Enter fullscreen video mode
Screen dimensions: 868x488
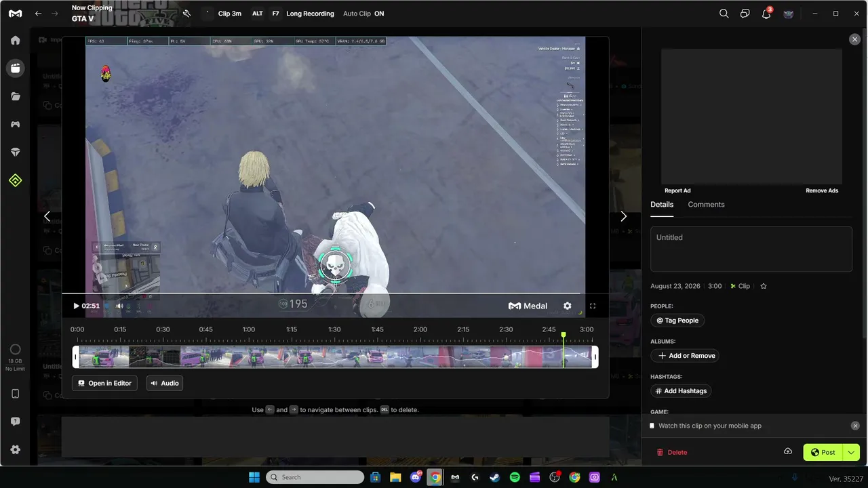593,306
